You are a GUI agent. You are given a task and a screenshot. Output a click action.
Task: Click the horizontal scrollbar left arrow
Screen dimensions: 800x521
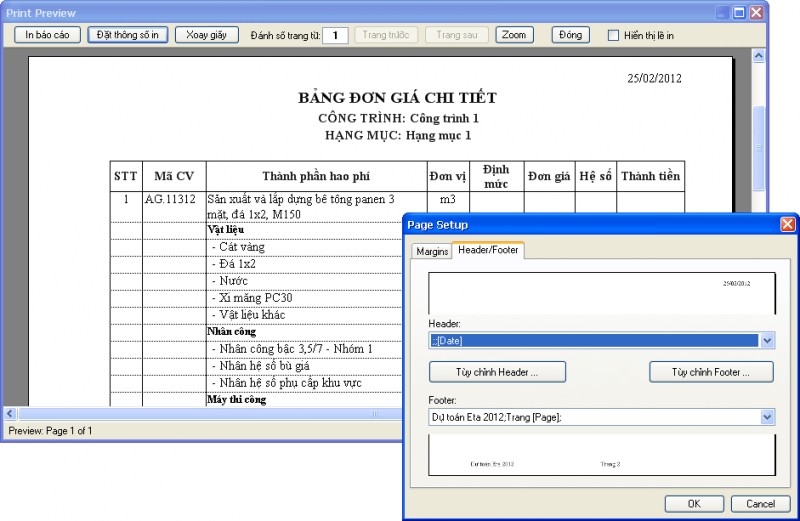[11, 413]
